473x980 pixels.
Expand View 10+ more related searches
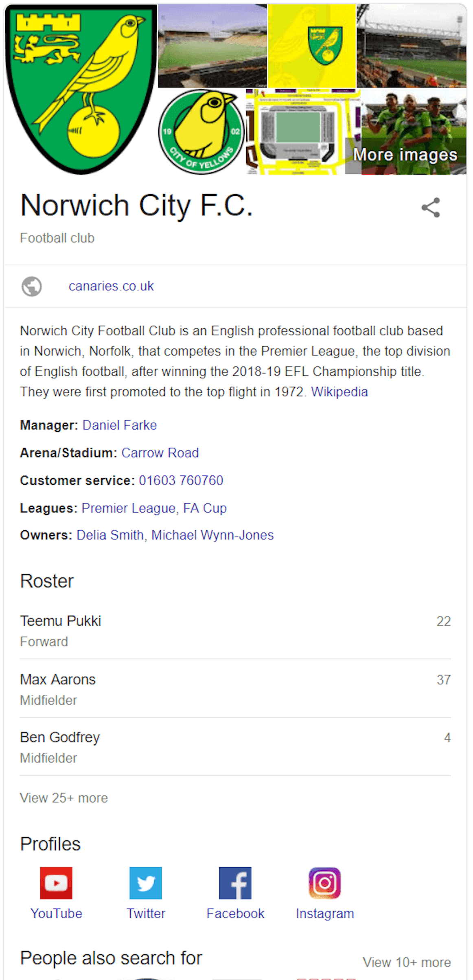click(407, 962)
